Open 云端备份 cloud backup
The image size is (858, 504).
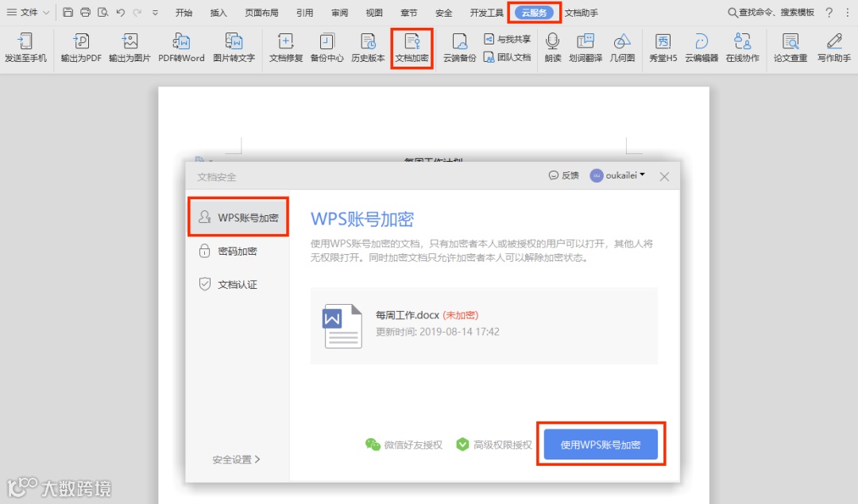460,47
